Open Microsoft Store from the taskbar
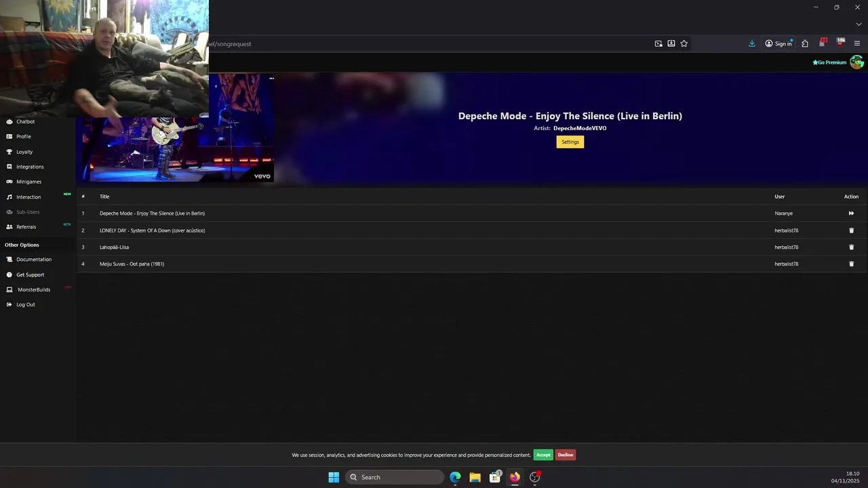The image size is (868, 488). (x=495, y=477)
